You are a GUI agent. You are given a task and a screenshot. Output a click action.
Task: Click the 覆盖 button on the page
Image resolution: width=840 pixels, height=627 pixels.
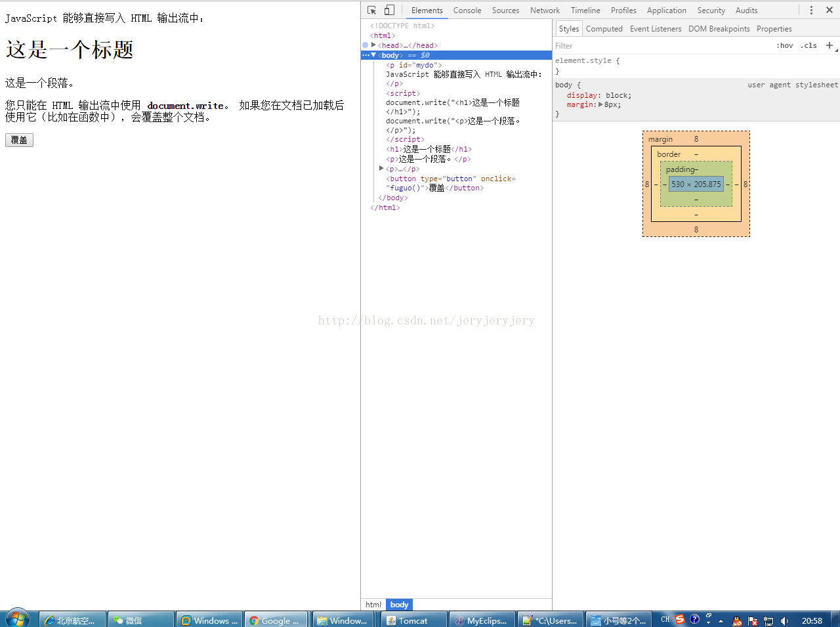point(19,140)
